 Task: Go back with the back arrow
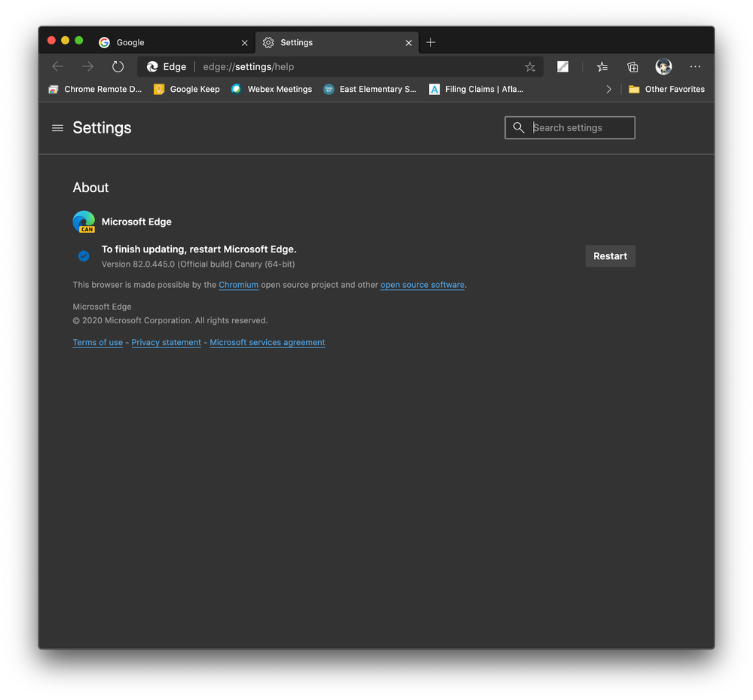57,67
